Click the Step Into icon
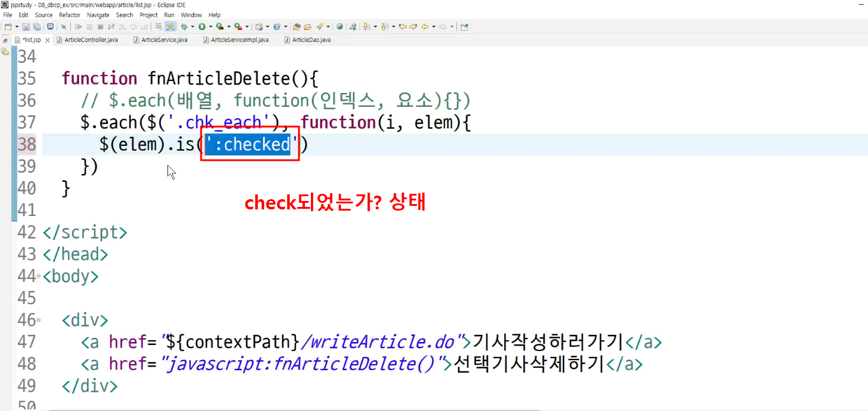This screenshot has height=411, width=868. (x=122, y=26)
